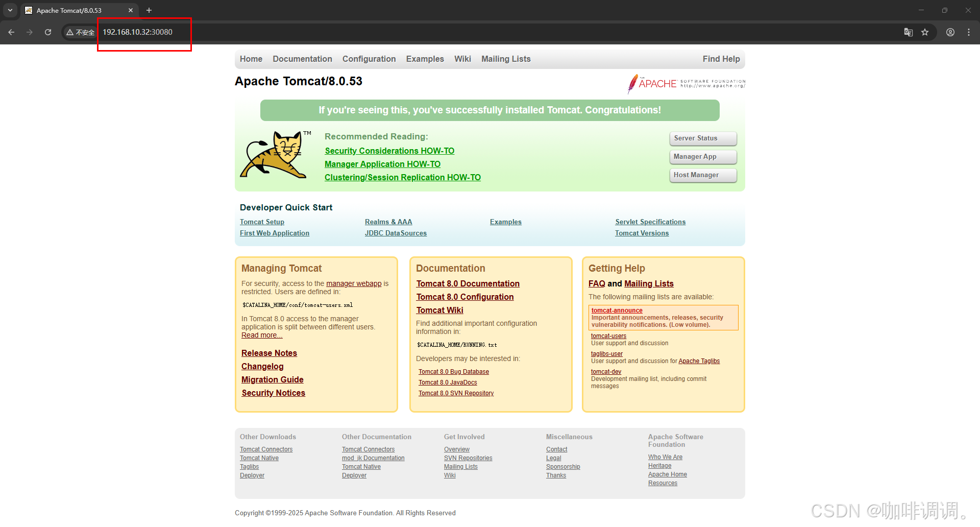Open the Changelog link
The image size is (980, 527).
(x=262, y=367)
